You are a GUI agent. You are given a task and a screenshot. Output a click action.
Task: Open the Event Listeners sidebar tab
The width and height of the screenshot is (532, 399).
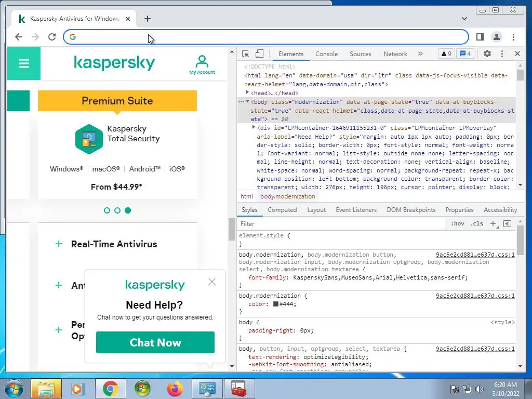click(x=356, y=210)
